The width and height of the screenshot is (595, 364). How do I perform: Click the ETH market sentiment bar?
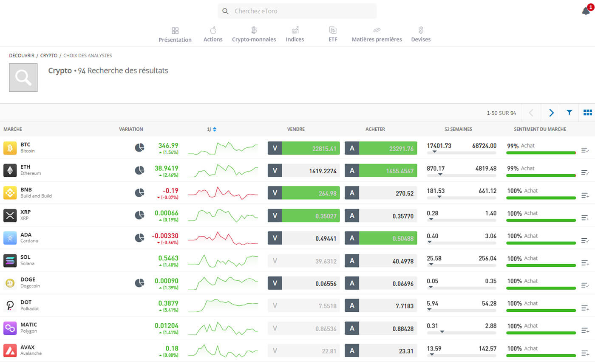pos(541,175)
